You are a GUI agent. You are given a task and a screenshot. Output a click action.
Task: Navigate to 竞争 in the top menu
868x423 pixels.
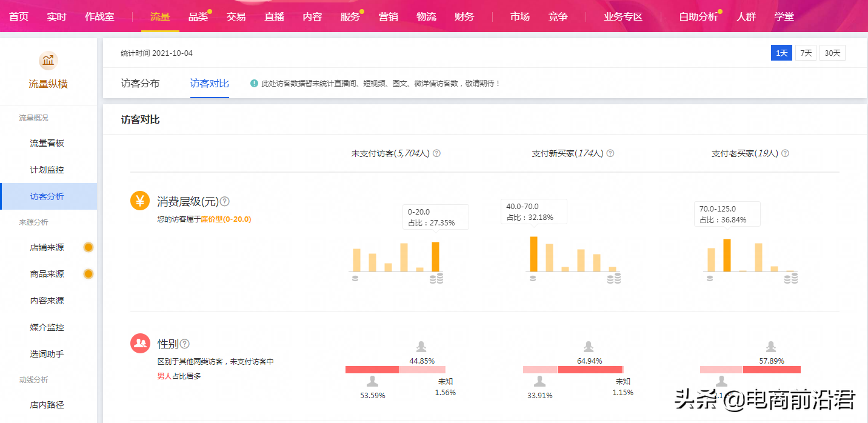click(x=558, y=16)
